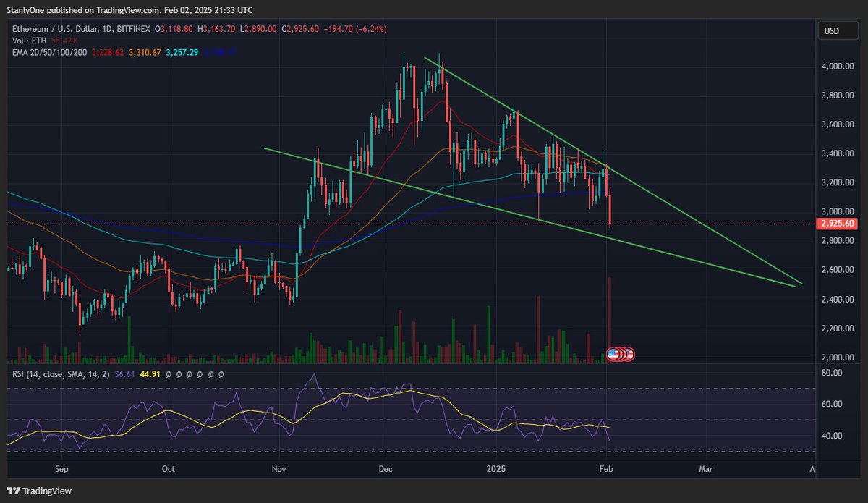Screen dimensions: 868x503
Task: Click the red 2,925.60 price flag on the scale
Action: [x=838, y=224]
